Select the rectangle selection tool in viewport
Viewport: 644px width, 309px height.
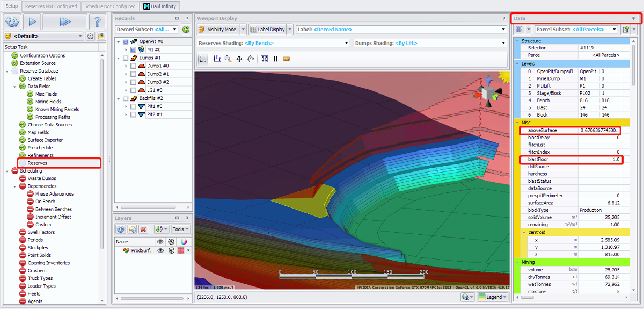(x=203, y=59)
